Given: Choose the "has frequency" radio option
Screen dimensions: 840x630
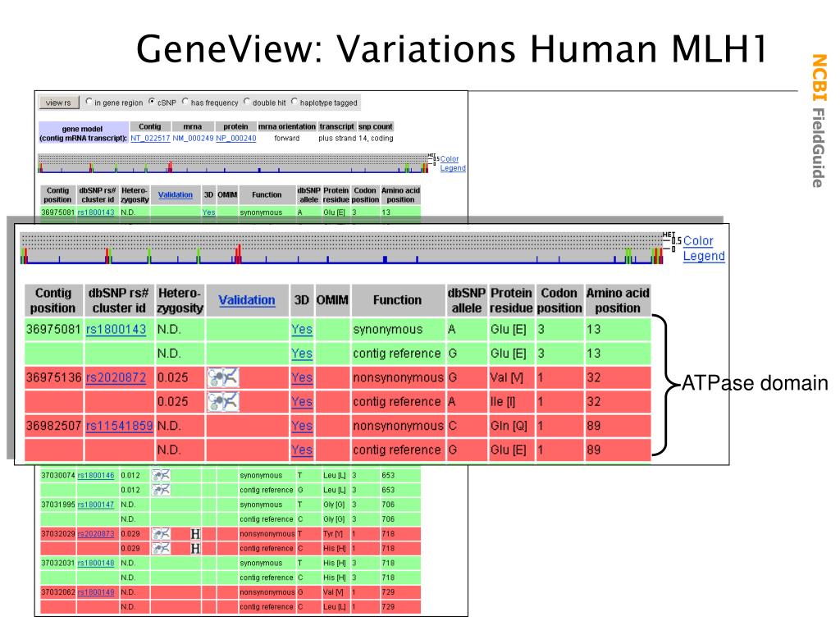Looking at the screenshot, I should tap(185, 101).
